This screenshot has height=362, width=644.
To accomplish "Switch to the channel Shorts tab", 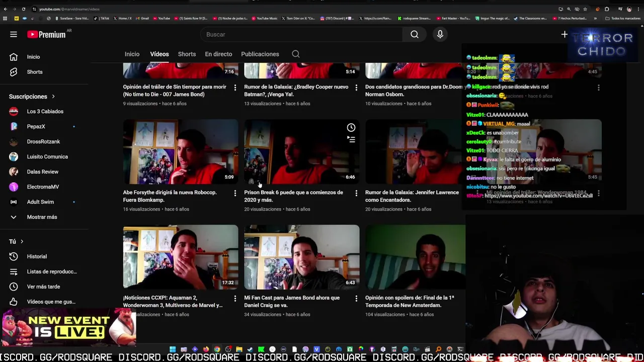I will tap(187, 54).
